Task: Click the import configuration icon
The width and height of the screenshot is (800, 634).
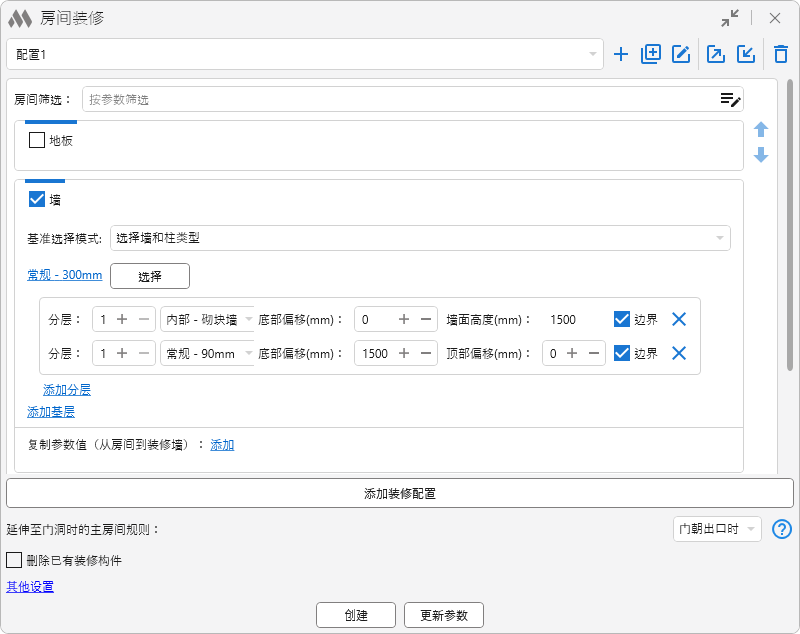Action: pyautogui.click(x=745, y=54)
